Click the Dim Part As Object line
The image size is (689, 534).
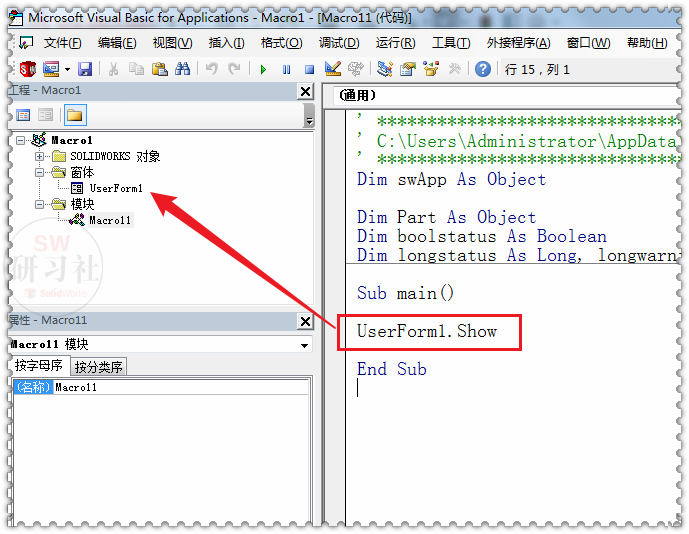(x=446, y=217)
